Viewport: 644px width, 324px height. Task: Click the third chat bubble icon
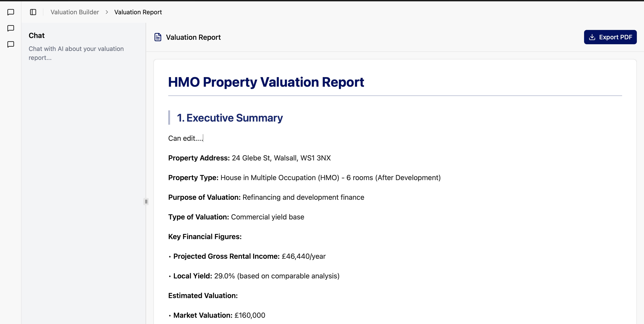(11, 44)
